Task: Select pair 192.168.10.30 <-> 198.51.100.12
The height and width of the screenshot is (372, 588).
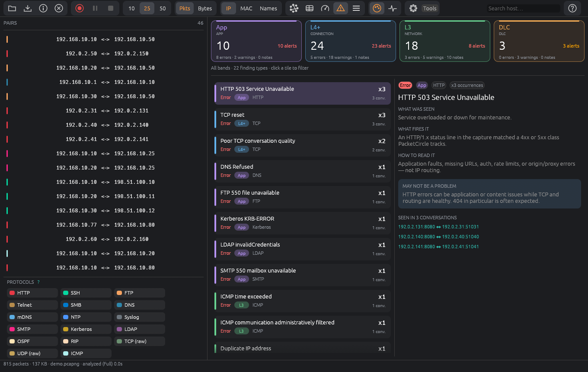Action: [x=104, y=211]
